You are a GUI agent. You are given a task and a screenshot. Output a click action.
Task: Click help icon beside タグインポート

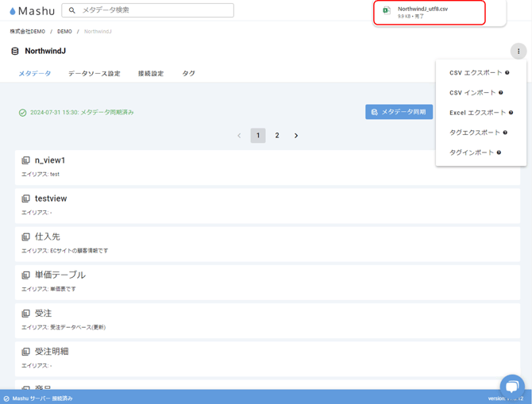pyautogui.click(x=499, y=152)
